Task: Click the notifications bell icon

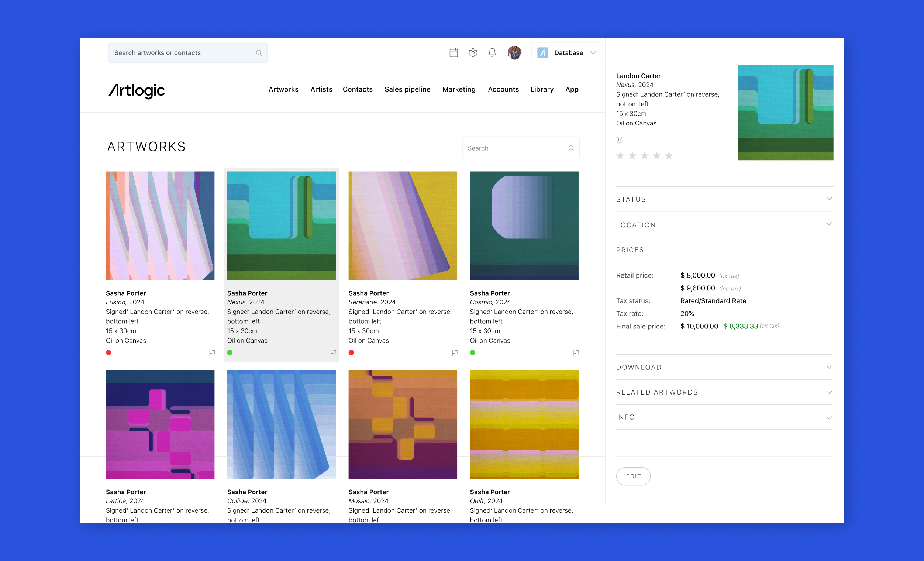Action: click(x=492, y=53)
